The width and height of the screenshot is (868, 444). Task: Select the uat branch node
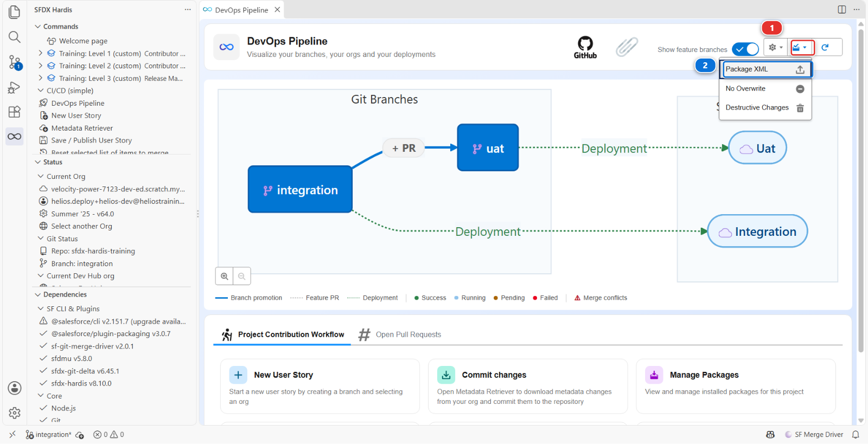pos(488,147)
